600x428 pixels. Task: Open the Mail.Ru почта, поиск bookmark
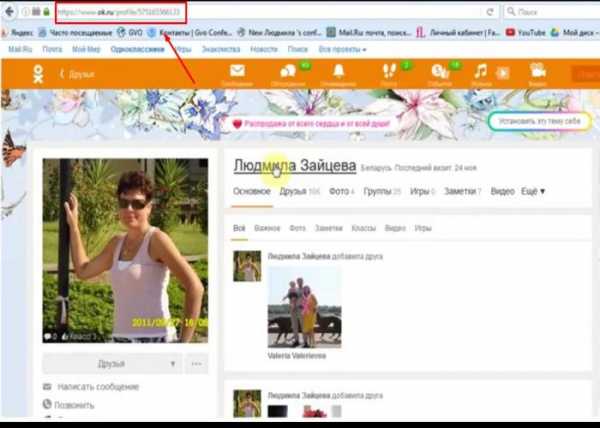(369, 33)
